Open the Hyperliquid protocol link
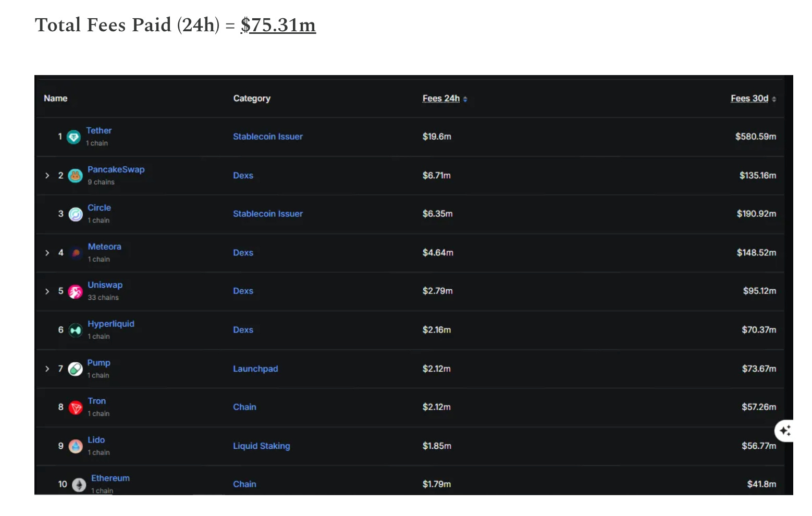Image resolution: width=812 pixels, height=516 pixels. [111, 324]
